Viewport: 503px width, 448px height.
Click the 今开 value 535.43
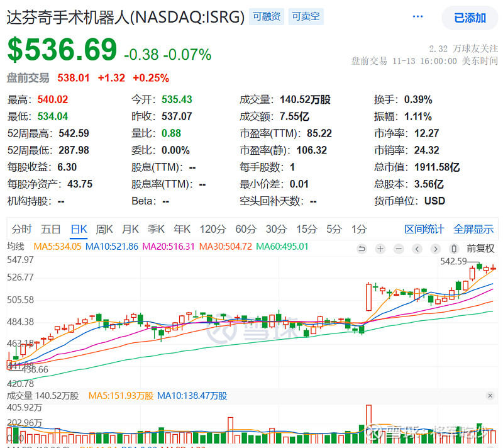[177, 99]
